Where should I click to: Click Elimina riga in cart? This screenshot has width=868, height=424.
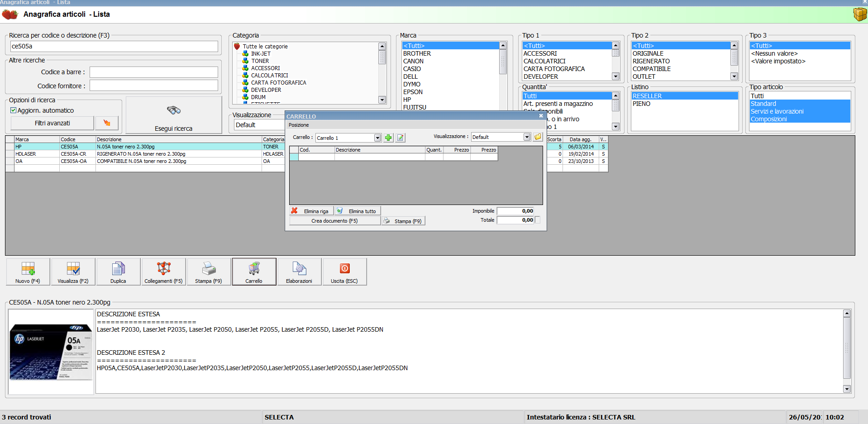pos(312,211)
